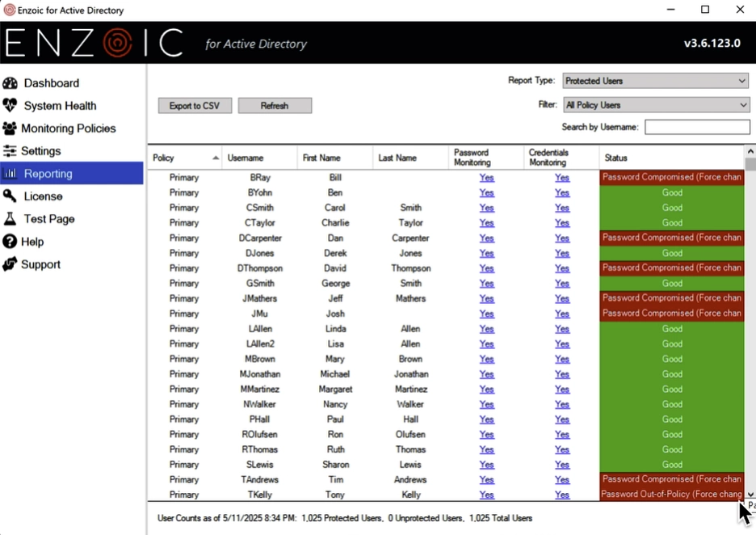Click the System Health heart icon
This screenshot has width=756, height=535.
tap(10, 106)
